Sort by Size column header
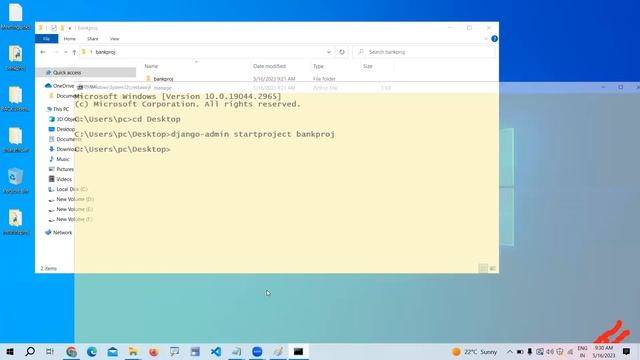Screen dimensions: 640x360 tap(368, 66)
